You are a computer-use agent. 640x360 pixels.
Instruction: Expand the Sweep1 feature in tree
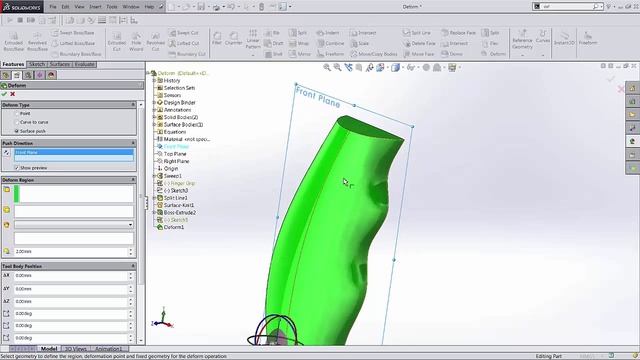154,176
